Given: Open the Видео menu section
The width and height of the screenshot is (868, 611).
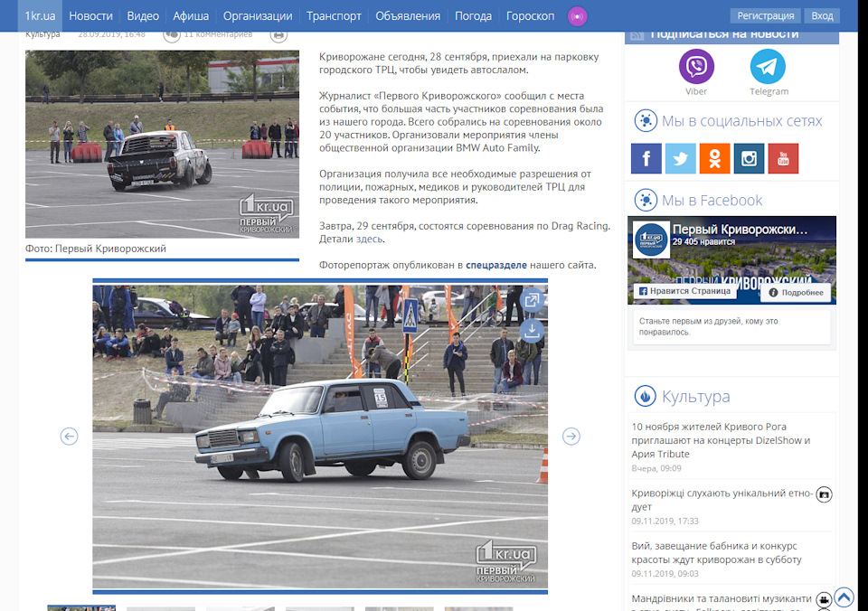Looking at the screenshot, I should click(143, 16).
